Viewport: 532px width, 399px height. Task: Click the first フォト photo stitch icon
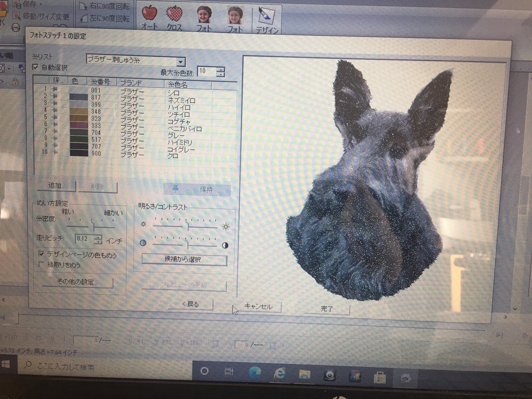tap(204, 15)
